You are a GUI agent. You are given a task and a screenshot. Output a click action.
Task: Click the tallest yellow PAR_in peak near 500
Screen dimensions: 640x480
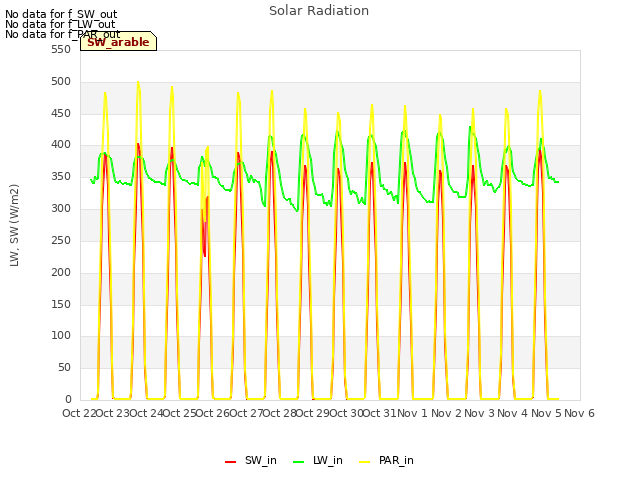(138, 82)
